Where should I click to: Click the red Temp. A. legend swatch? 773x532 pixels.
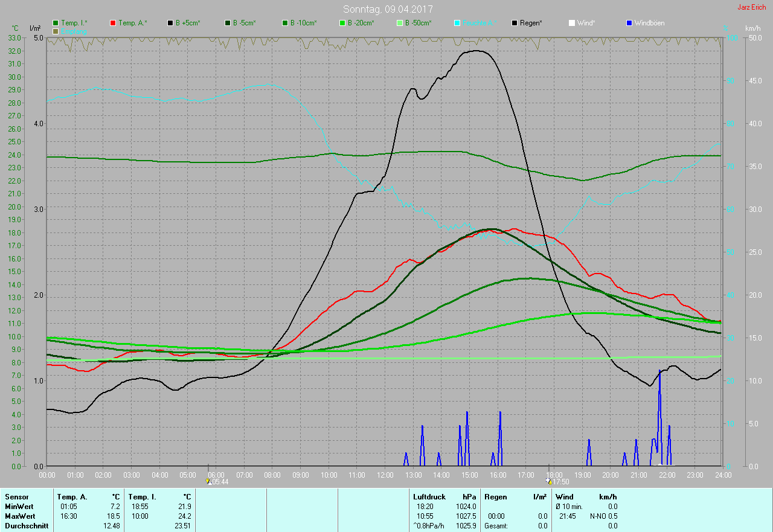113,23
